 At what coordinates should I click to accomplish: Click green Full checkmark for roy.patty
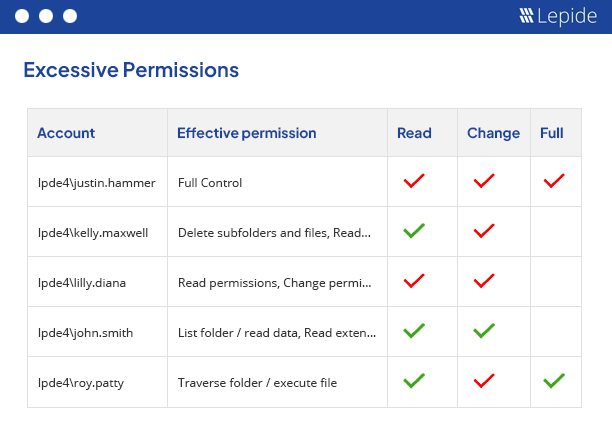[554, 381]
